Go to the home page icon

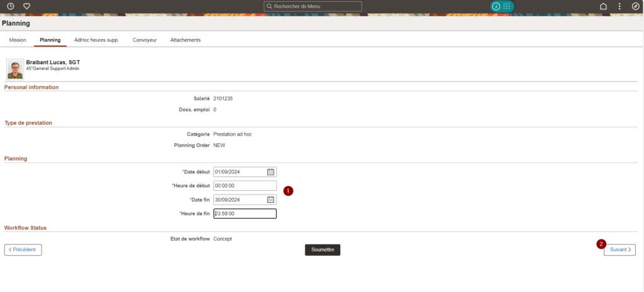point(603,6)
